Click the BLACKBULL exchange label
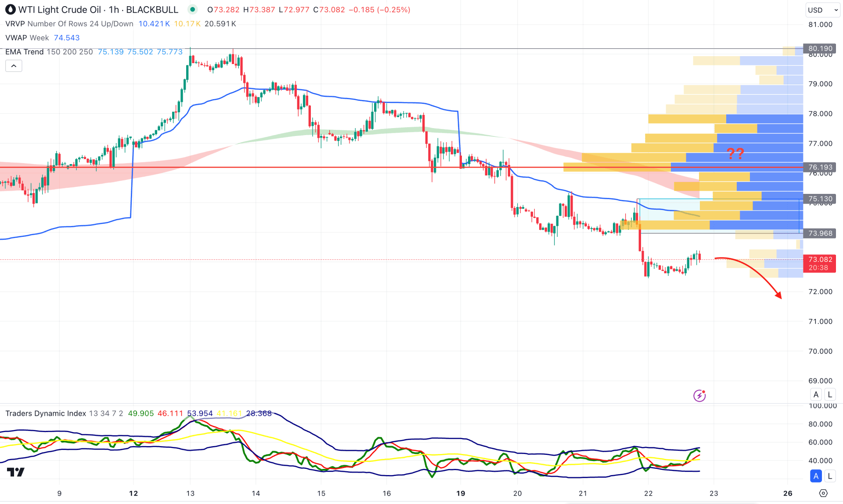The height and width of the screenshot is (504, 843). click(x=152, y=10)
